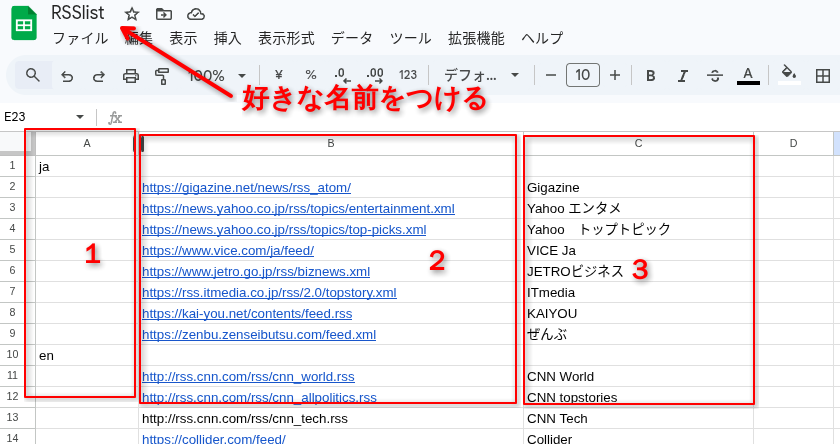
Task: Open the name box dropdown arrow
Action: pyautogui.click(x=80, y=117)
